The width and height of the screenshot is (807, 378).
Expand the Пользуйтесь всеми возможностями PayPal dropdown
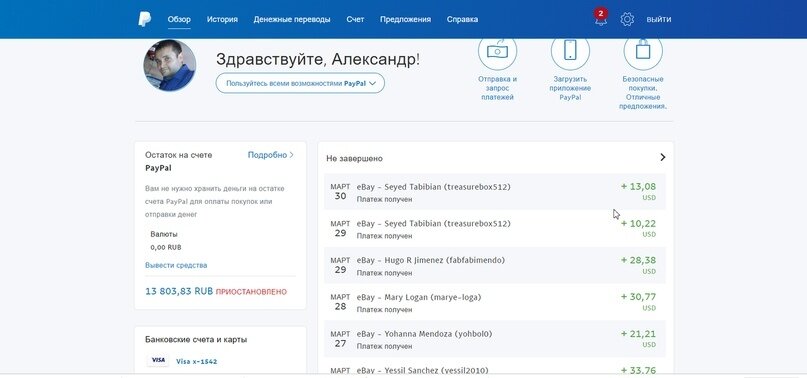click(300, 83)
